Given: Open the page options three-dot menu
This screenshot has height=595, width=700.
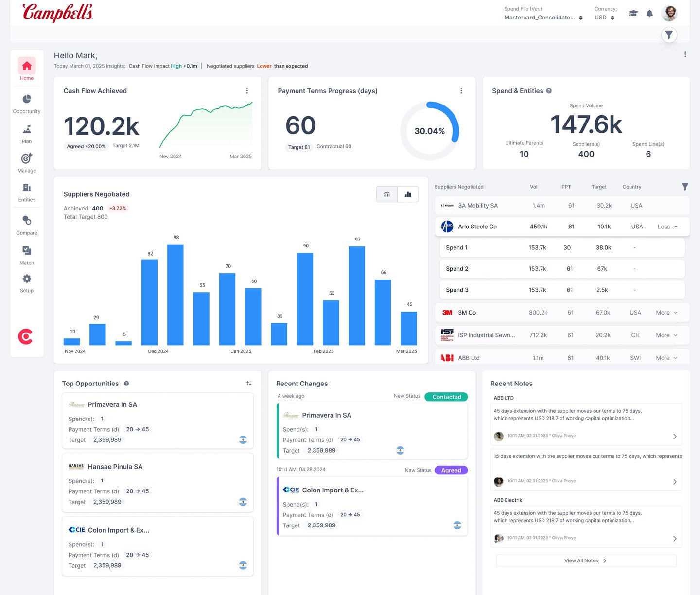Looking at the screenshot, I should (x=685, y=54).
